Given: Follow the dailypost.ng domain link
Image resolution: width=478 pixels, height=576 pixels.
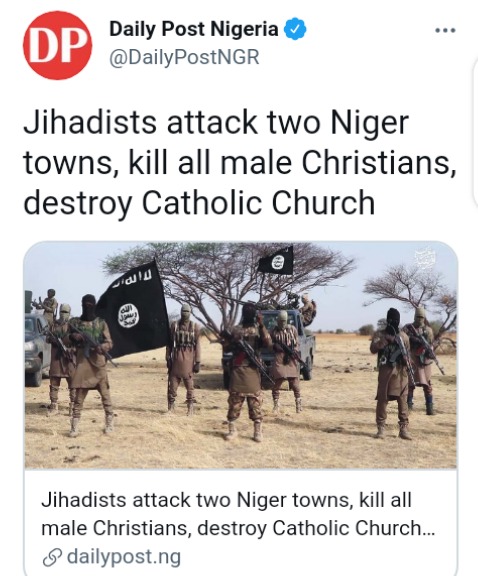Looking at the screenshot, I should [x=124, y=557].
